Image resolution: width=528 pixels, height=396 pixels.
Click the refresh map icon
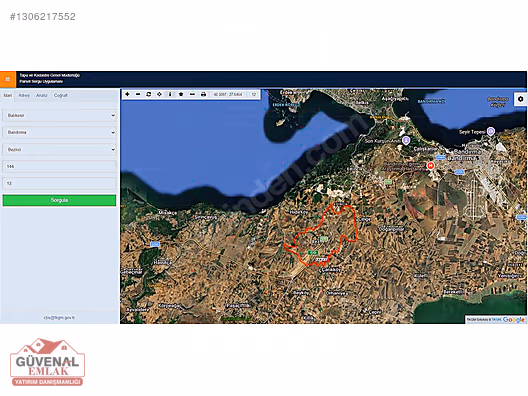(148, 94)
